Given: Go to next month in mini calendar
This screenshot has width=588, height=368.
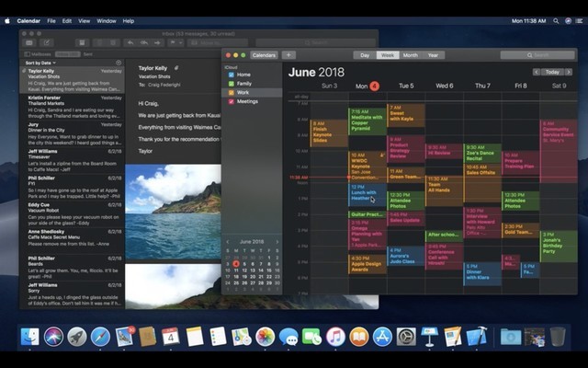Looking at the screenshot, I should [x=277, y=242].
